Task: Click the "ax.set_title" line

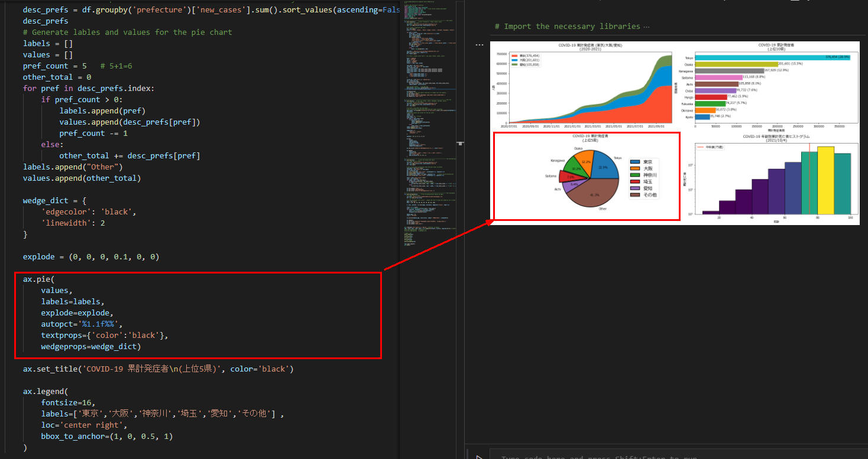Action: pos(158,369)
